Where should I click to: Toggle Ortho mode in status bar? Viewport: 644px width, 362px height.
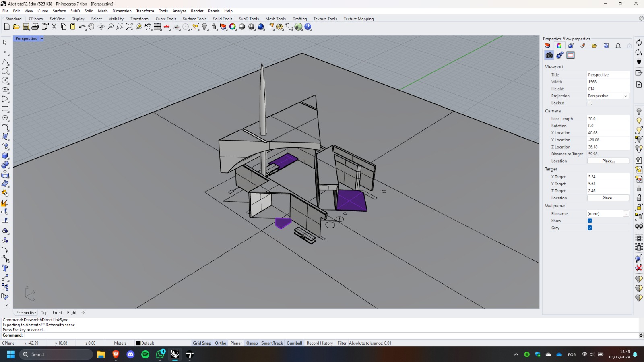point(221,343)
